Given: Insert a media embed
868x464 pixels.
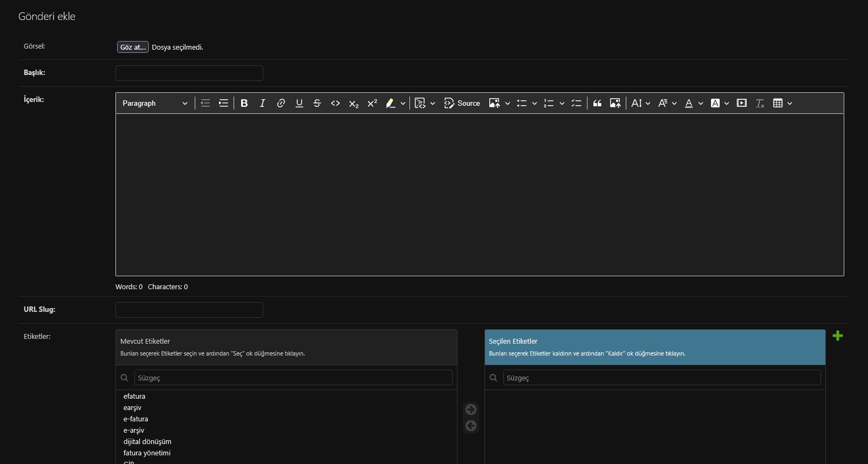Looking at the screenshot, I should click(x=742, y=103).
